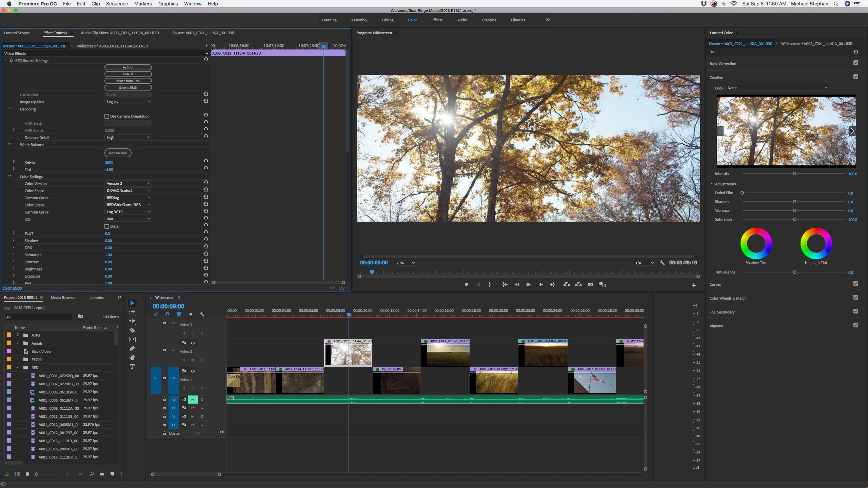Open the Debayer Detail dropdown
The image size is (868, 488).
(x=128, y=137)
